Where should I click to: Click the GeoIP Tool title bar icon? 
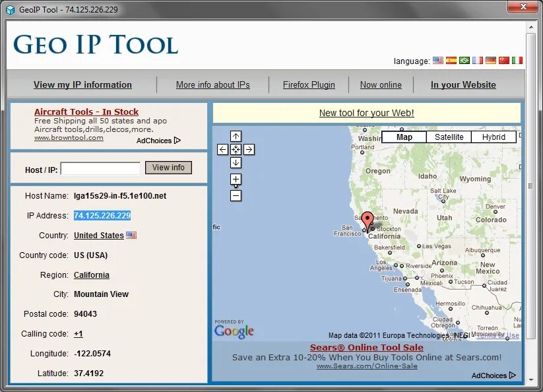[x=11, y=10]
